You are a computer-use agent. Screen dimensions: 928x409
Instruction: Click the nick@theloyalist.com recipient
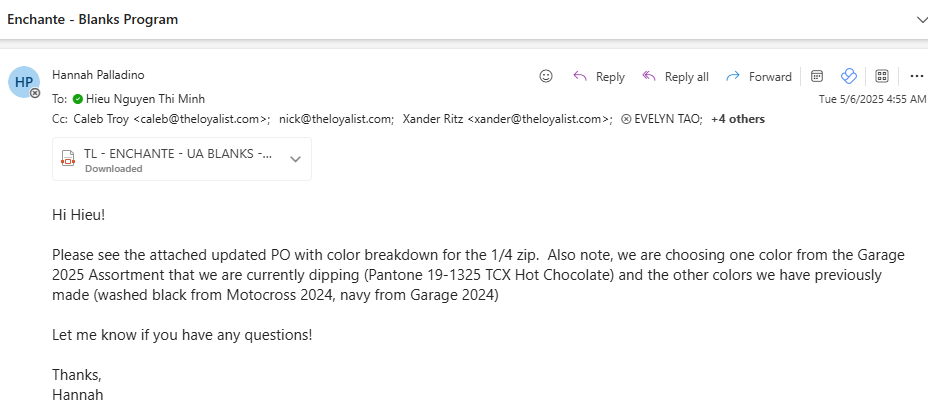(337, 119)
